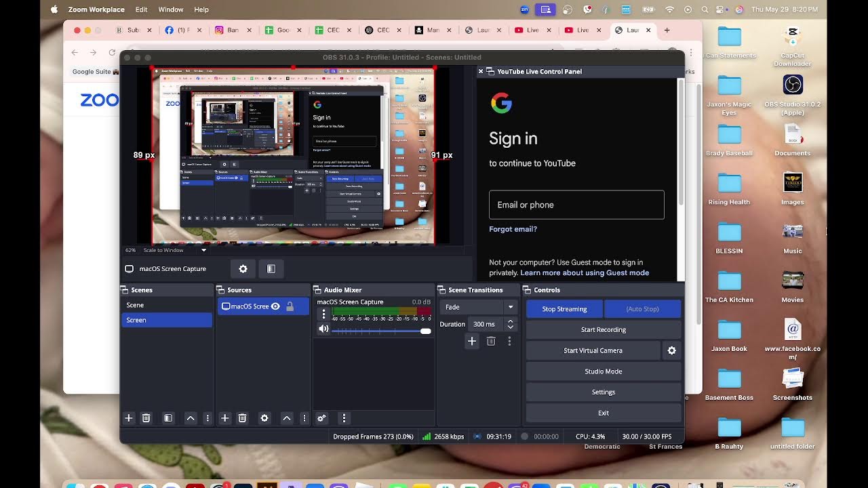Open source properties gear in the Sources toolbar
This screenshot has width=868, height=488.
tap(264, 418)
